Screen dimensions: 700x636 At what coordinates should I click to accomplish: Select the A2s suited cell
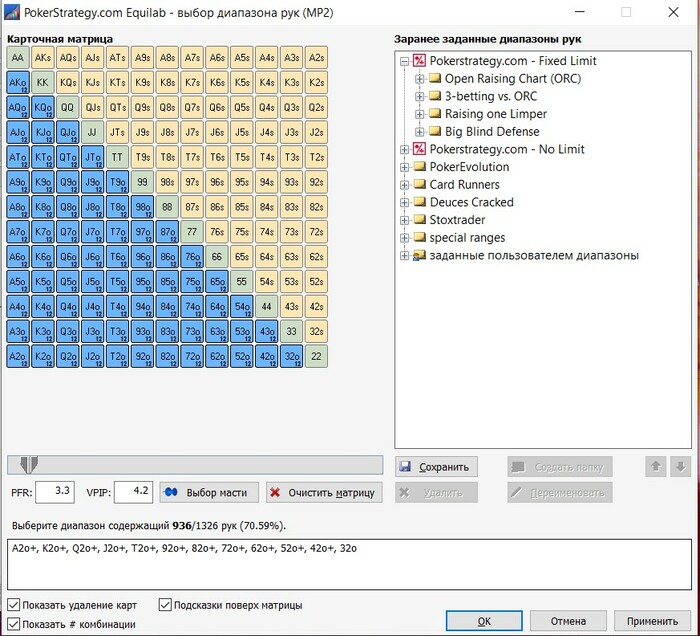[x=317, y=58]
